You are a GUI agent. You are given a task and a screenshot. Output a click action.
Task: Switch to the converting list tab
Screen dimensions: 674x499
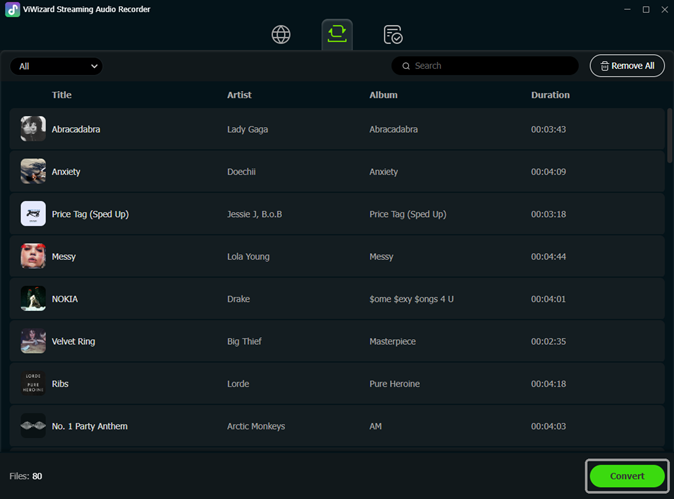click(337, 34)
